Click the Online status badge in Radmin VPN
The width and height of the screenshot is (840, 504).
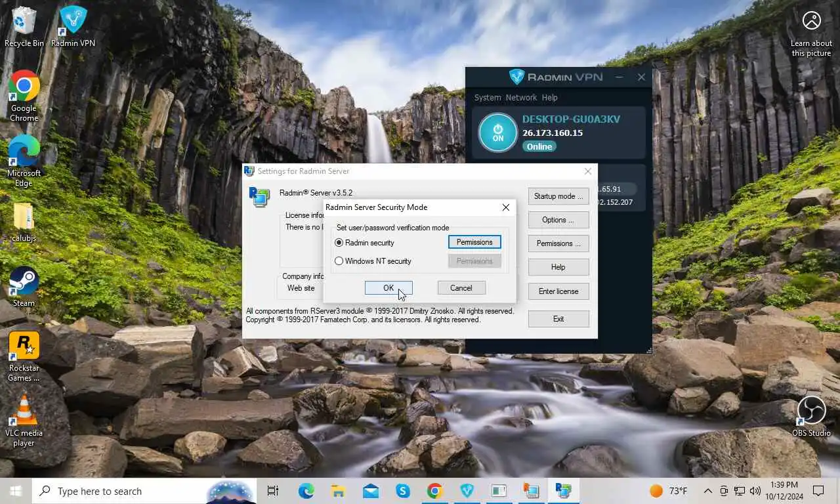tap(539, 146)
